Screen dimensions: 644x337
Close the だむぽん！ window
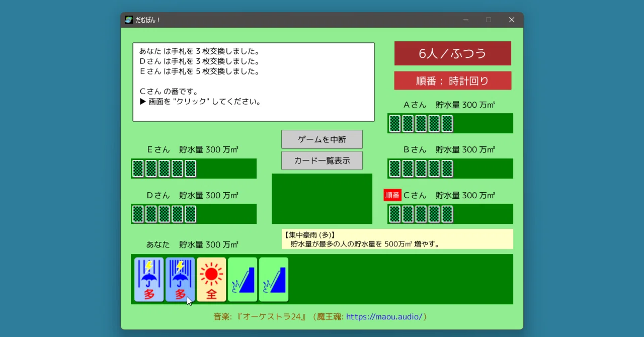512,20
